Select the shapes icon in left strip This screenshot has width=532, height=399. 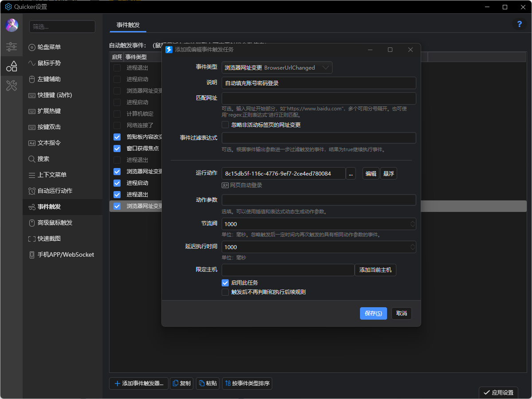[12, 66]
